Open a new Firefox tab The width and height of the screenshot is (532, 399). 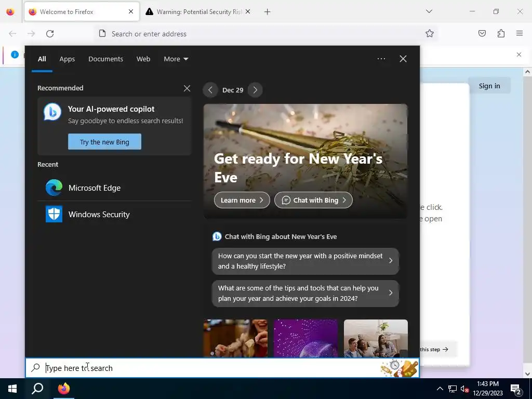[x=268, y=12]
